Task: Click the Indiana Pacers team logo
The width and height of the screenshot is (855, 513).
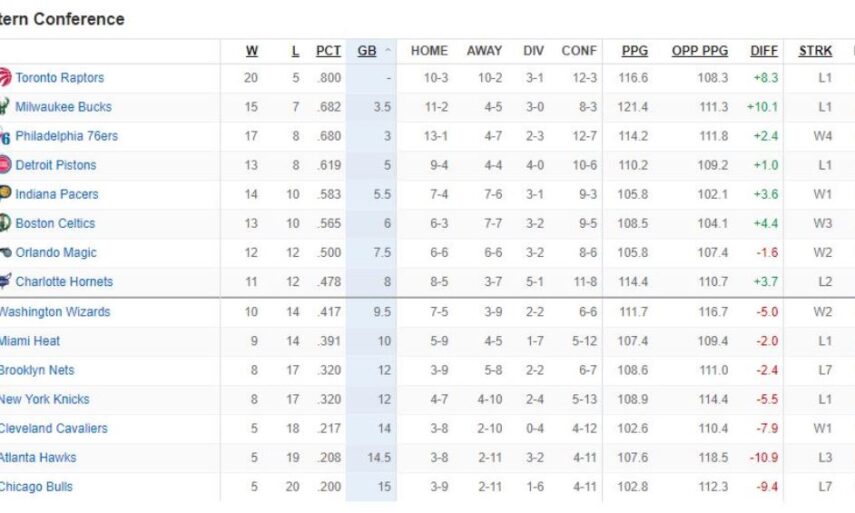Action: (x=5, y=194)
